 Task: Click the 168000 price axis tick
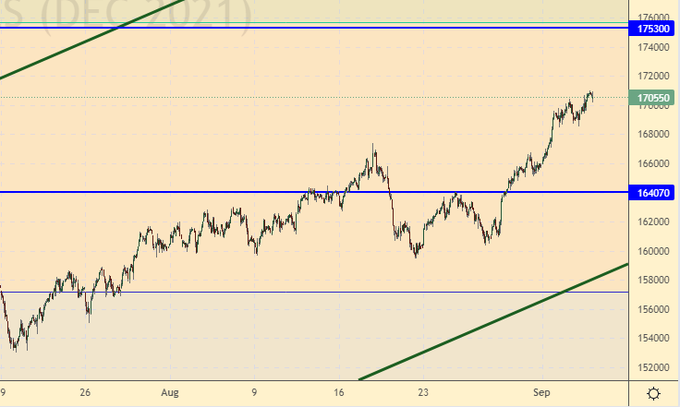[x=654, y=134]
